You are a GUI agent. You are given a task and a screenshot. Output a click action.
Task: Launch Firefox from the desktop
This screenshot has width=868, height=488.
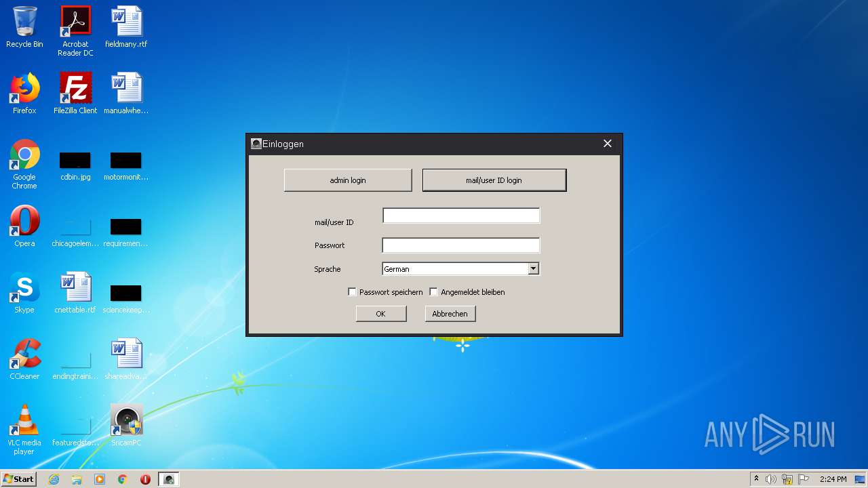[x=24, y=94]
